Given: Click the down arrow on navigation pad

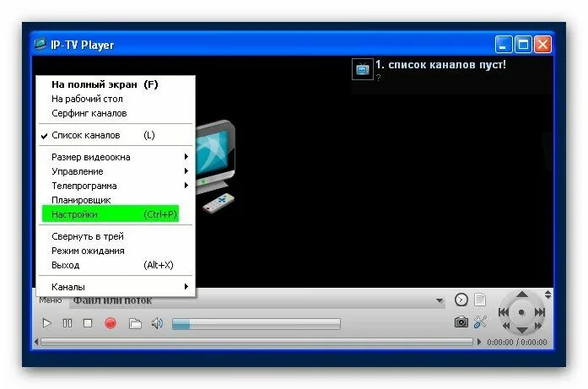Looking at the screenshot, I should click(521, 330).
